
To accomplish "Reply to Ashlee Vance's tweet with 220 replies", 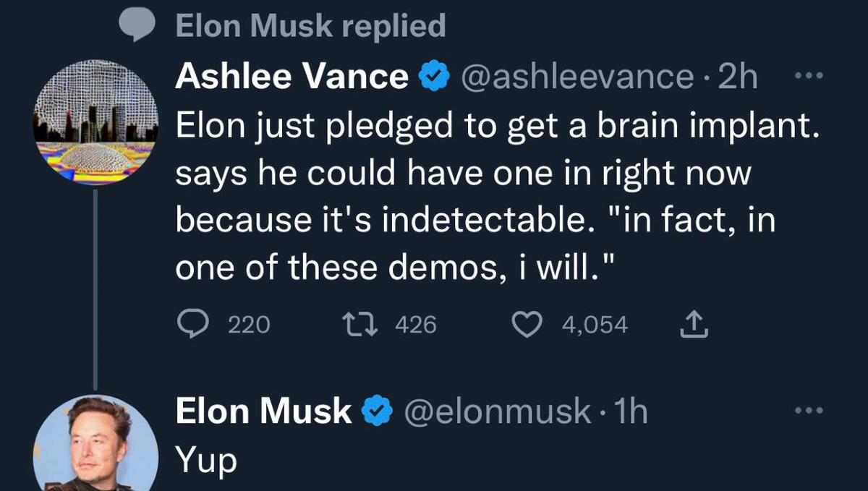I will (192, 325).
